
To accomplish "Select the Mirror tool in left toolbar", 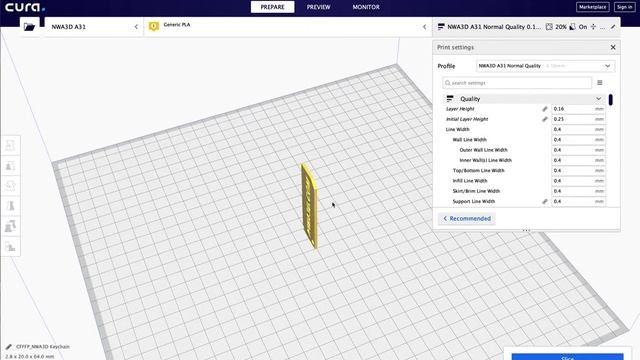I will tap(10, 206).
